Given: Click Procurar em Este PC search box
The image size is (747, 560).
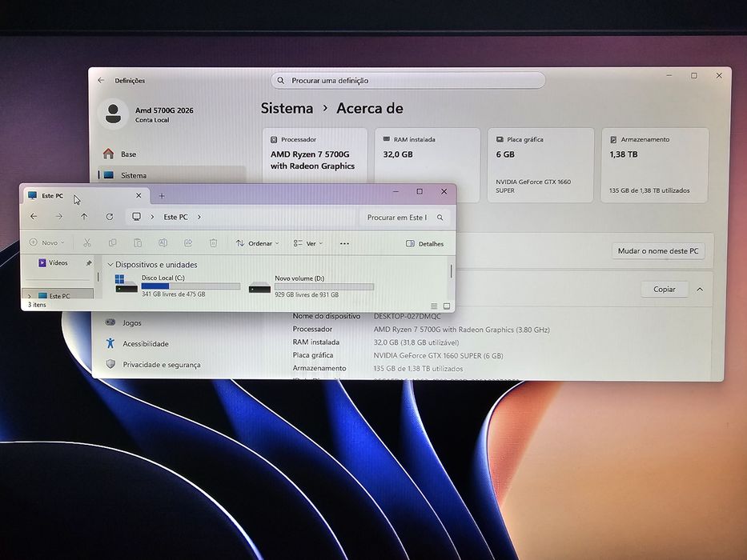Looking at the screenshot, I should 404,217.
